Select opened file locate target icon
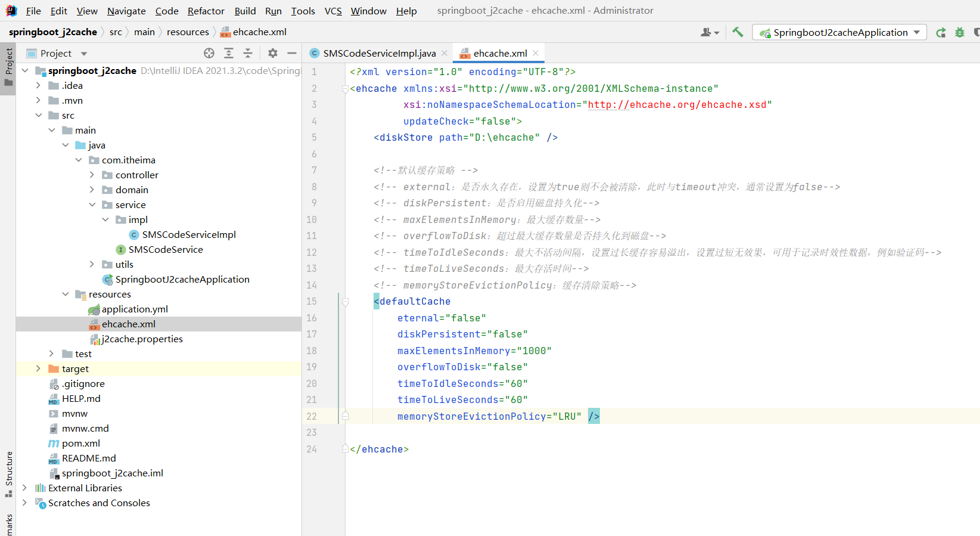This screenshot has height=536, width=980. tap(209, 53)
